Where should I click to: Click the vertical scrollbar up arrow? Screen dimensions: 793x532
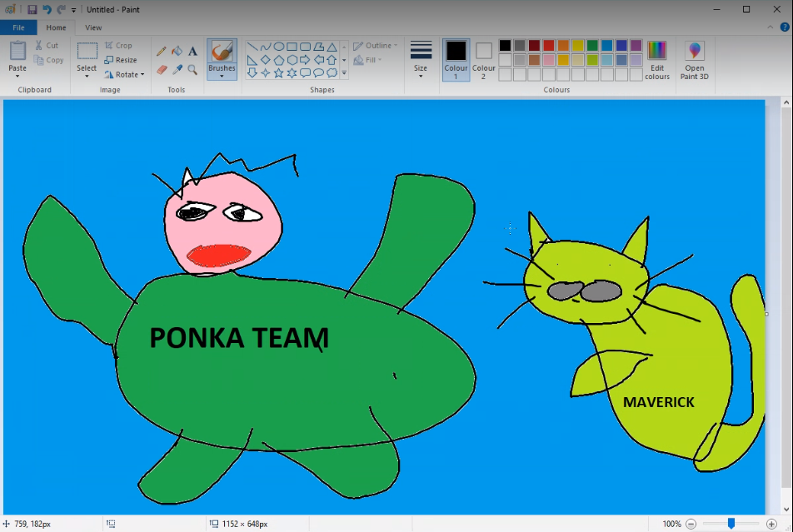click(786, 102)
